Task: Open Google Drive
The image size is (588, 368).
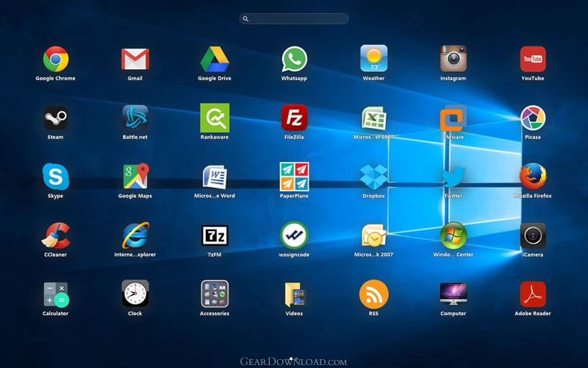Action: (x=215, y=59)
